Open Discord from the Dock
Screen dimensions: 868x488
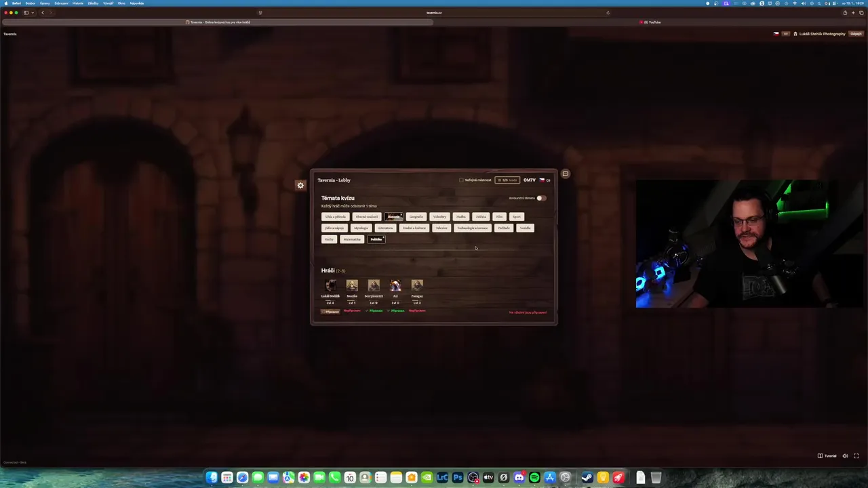(x=519, y=478)
